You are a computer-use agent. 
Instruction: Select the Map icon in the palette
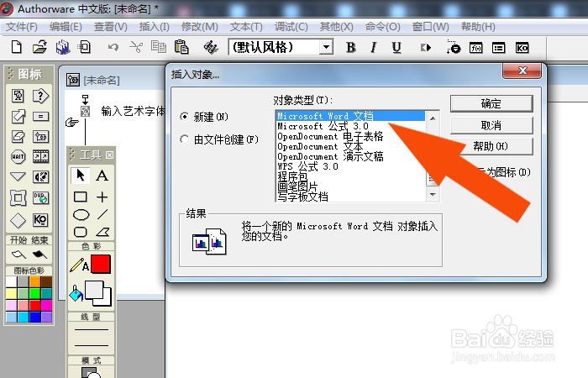click(x=40, y=136)
